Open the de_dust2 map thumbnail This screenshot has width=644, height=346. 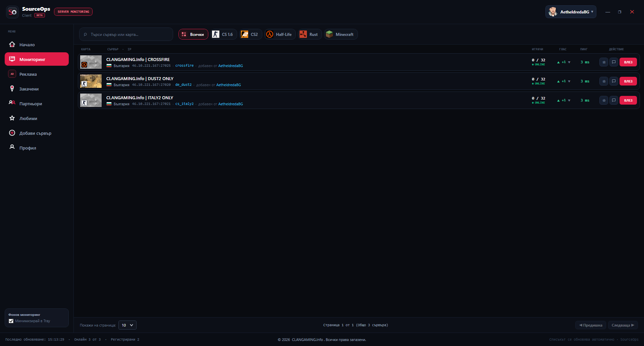(91, 81)
